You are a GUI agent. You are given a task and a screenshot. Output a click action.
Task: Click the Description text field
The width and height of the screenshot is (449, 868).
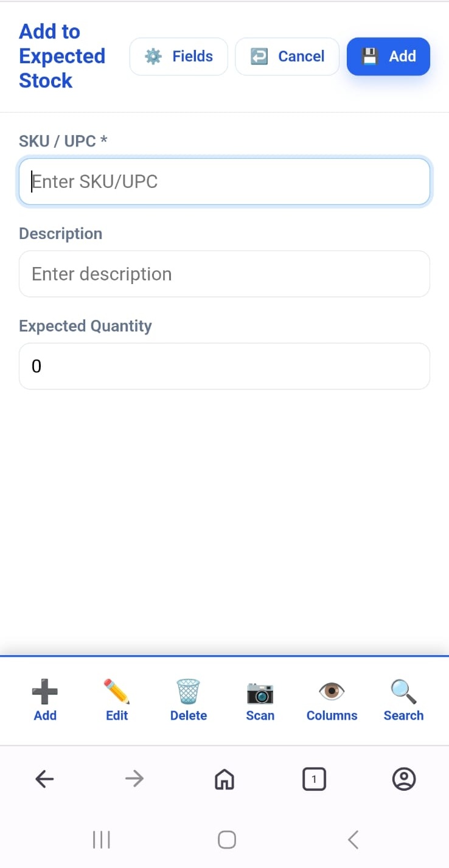(x=224, y=274)
